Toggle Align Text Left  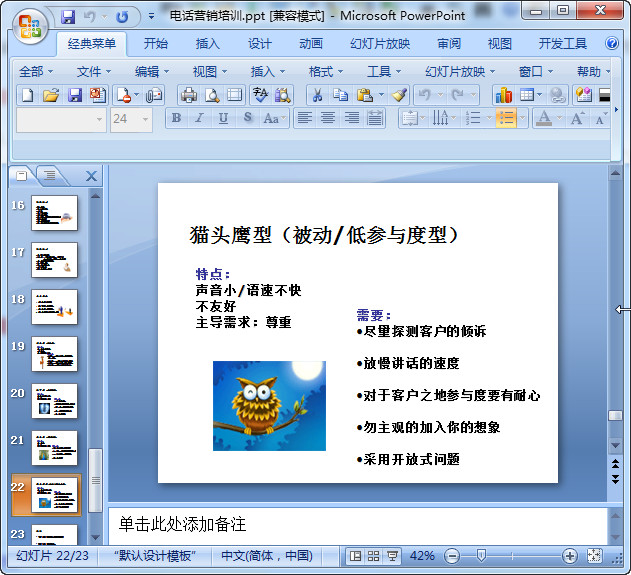tap(305, 118)
